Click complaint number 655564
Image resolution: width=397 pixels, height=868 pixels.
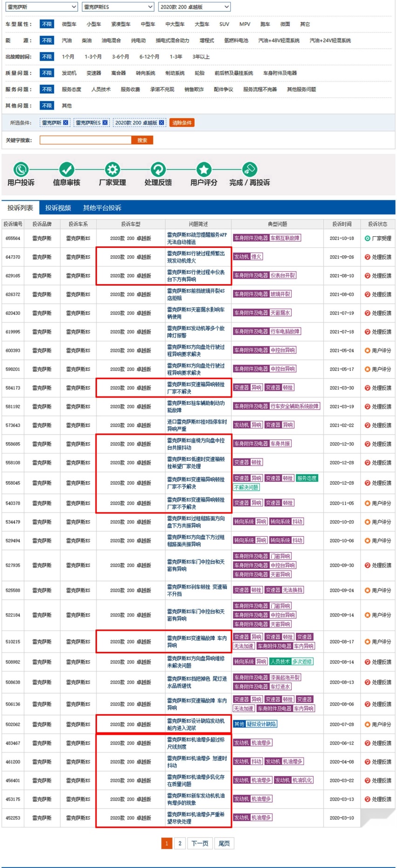[13, 239]
